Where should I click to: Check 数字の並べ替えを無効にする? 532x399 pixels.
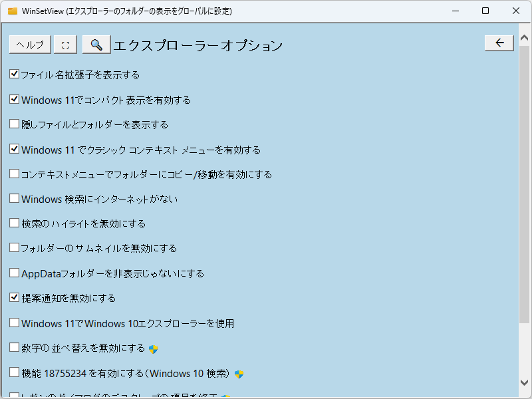tap(14, 347)
